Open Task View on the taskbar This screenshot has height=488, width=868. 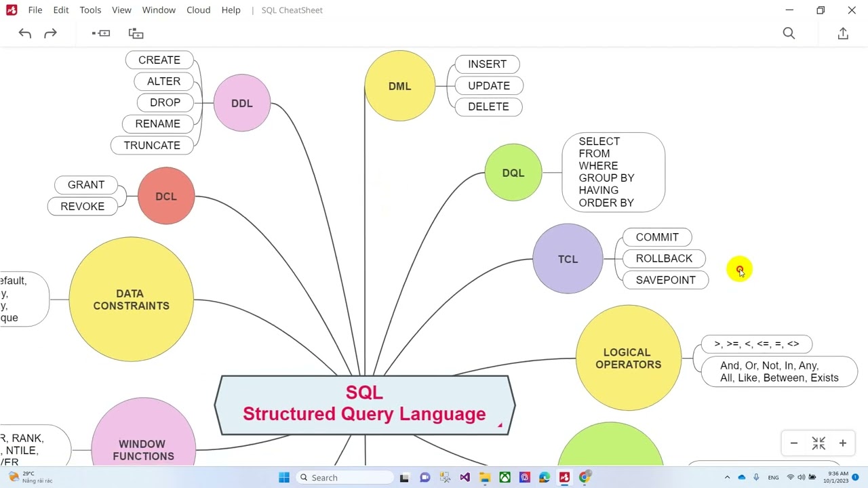tap(404, 478)
